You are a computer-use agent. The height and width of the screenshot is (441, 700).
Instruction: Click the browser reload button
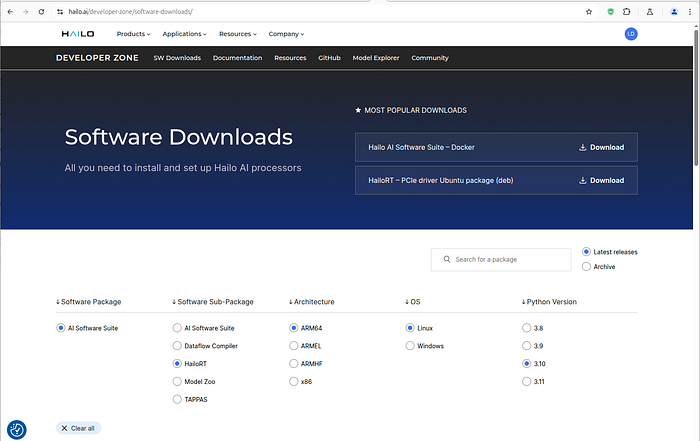(42, 11)
